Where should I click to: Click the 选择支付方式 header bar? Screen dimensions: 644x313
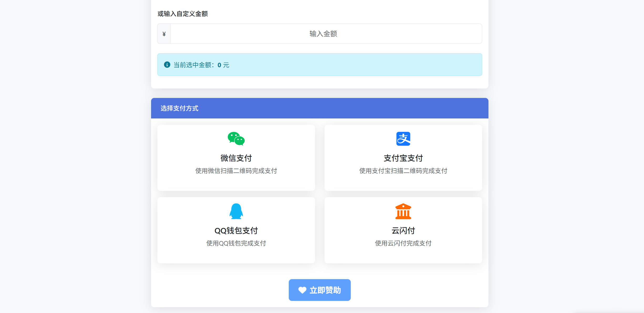[x=320, y=108]
